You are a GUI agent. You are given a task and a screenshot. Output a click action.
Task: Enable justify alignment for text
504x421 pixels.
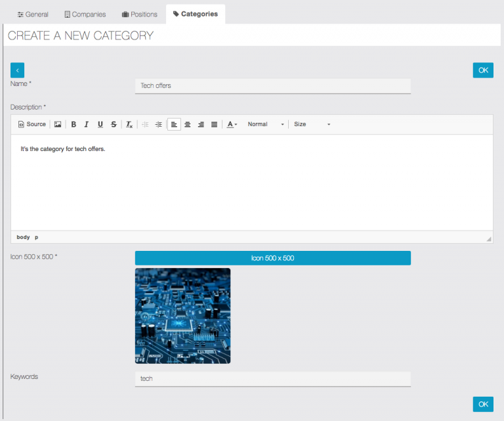click(x=214, y=124)
